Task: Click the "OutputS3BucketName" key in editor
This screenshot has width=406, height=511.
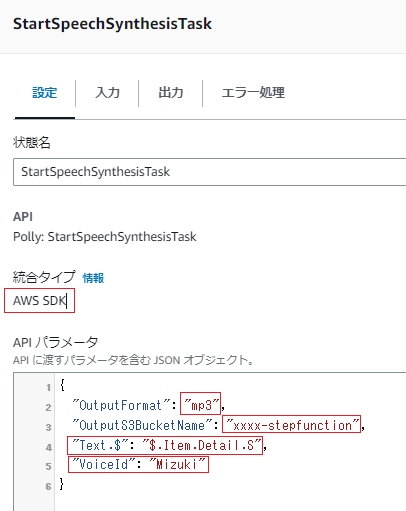Action: [x=143, y=425]
